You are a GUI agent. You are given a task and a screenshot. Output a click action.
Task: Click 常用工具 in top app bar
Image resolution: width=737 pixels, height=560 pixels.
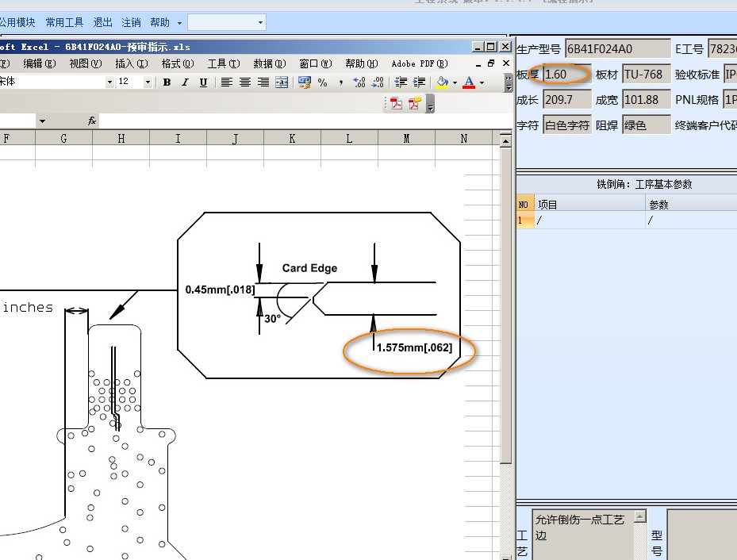pyautogui.click(x=64, y=22)
